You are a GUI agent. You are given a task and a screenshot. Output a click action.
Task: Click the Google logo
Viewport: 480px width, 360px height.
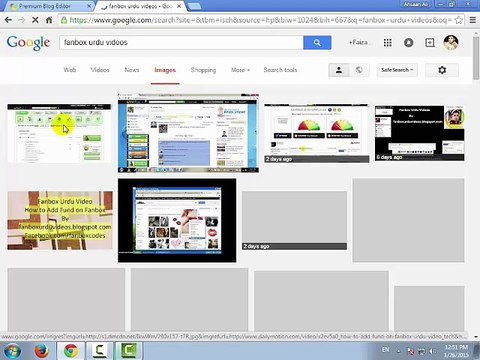[x=28, y=43]
